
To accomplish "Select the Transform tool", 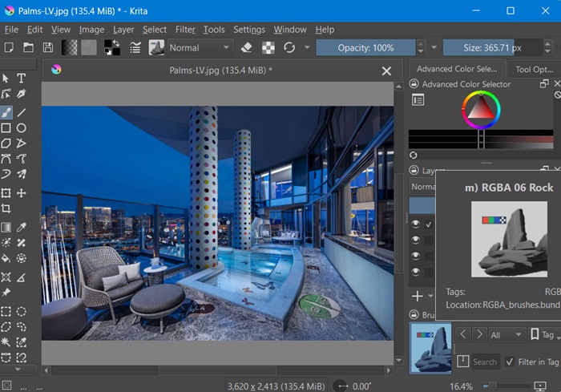I will [x=6, y=193].
